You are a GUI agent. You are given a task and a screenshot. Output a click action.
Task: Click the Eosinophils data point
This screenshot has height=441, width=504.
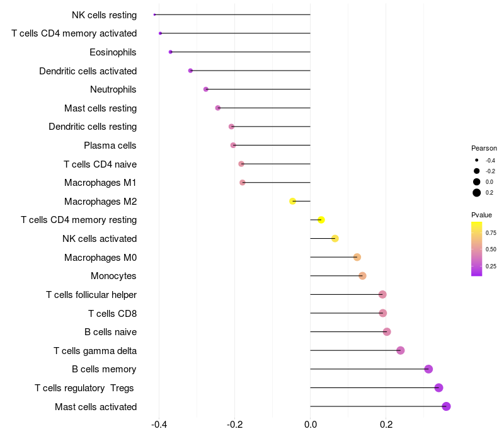pos(170,52)
